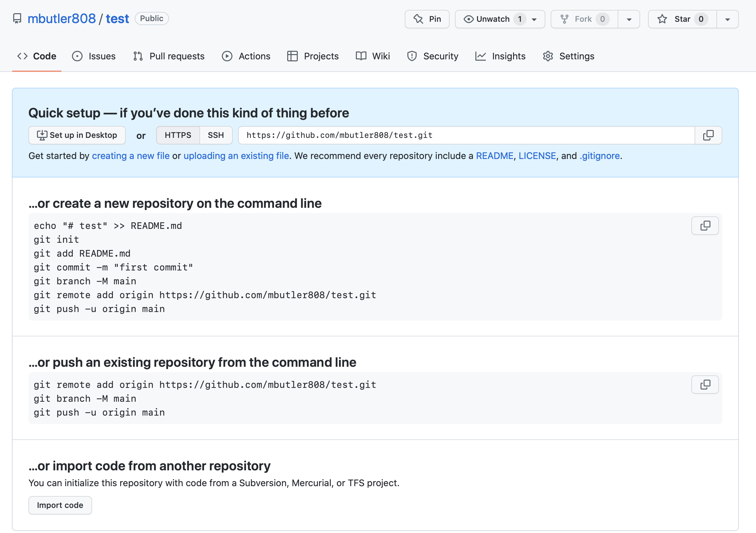
Task: Click the Set up in Desktop button
Action: pos(77,135)
